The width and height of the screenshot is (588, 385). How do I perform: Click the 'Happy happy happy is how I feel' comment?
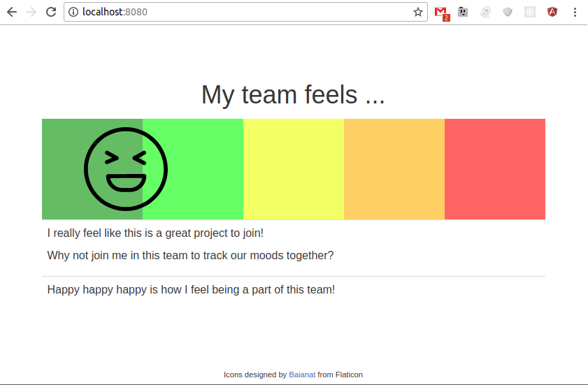[191, 289]
